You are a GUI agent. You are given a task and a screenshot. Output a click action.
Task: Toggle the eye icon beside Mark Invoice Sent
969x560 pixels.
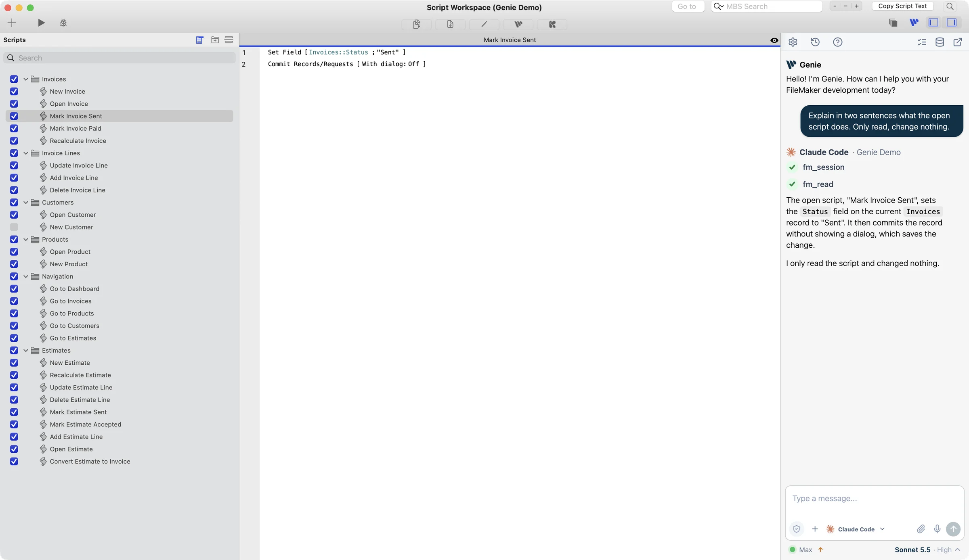pos(774,40)
